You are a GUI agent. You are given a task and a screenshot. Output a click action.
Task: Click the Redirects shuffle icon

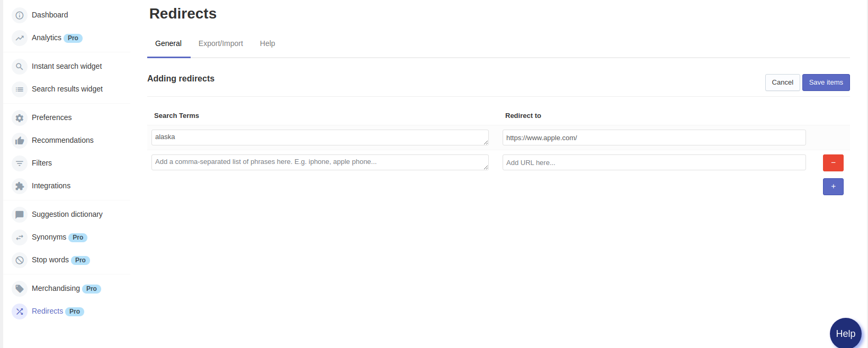[20, 312]
